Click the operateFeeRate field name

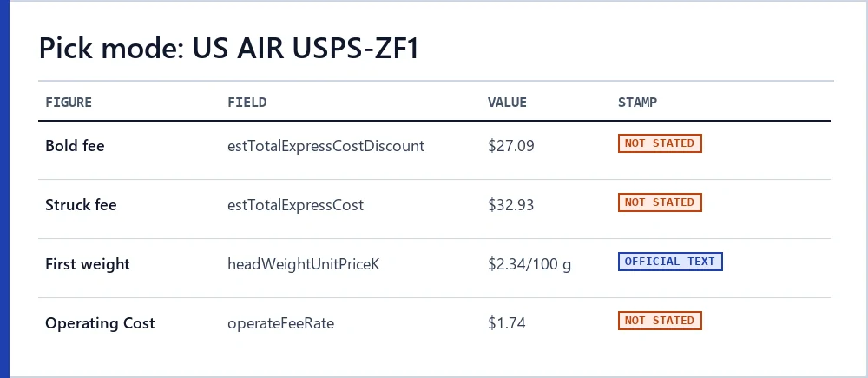click(280, 323)
